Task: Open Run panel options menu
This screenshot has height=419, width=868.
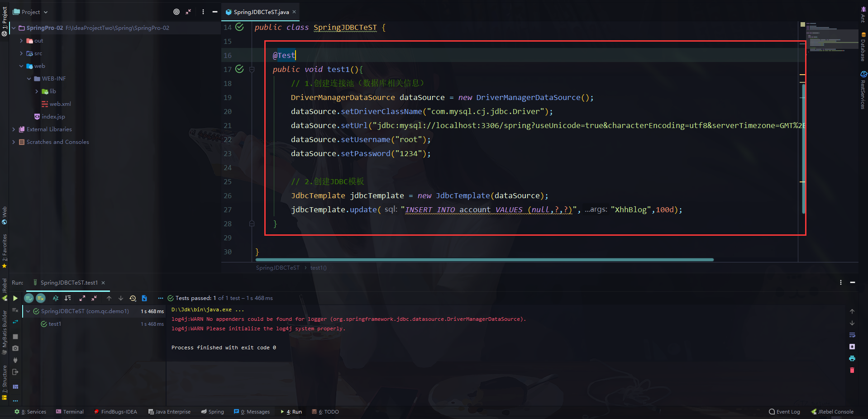Action: 841,282
